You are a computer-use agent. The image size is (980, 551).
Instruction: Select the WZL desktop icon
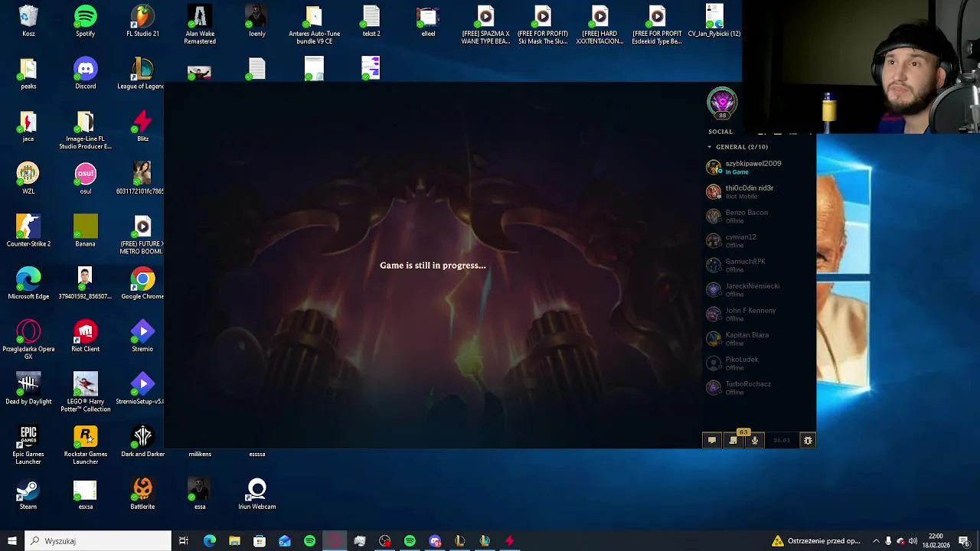(28, 178)
